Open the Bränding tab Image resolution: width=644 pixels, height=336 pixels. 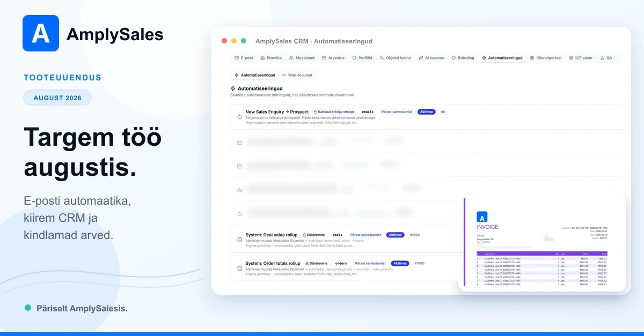coord(463,58)
